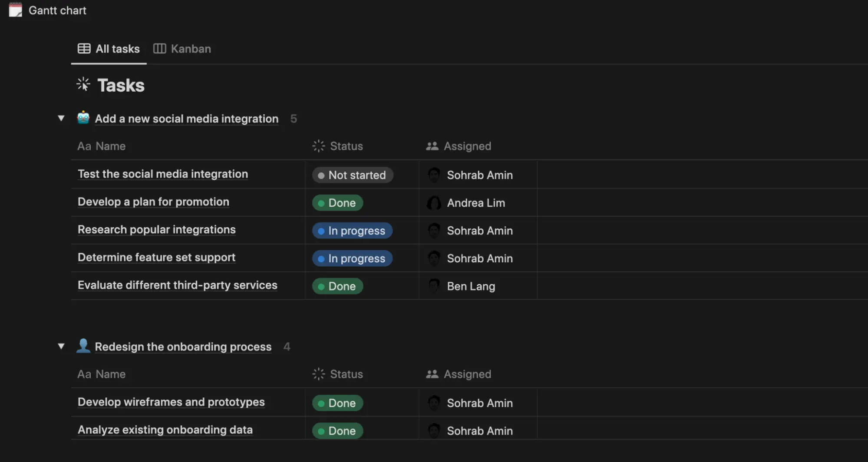Collapse the Redesign the onboarding process group
868x462 pixels.
(61, 346)
